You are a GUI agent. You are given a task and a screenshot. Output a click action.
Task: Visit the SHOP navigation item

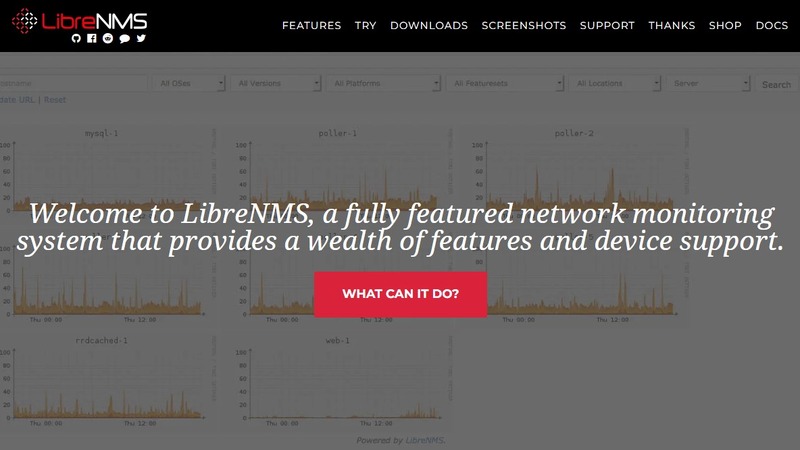(x=725, y=26)
